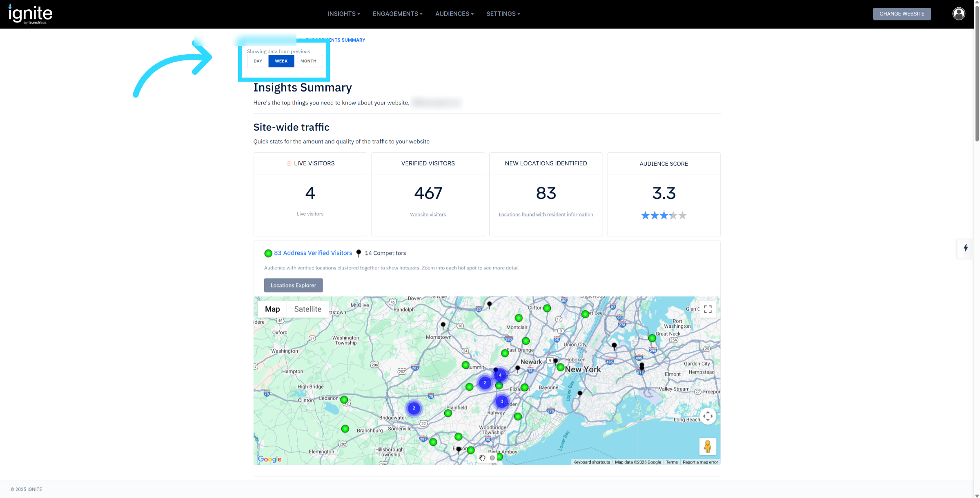Click the map camera controls icon
980x498 pixels.
point(708,416)
